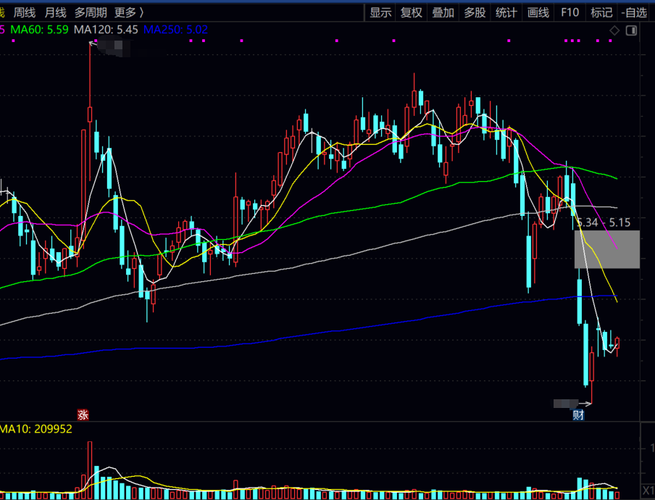Select the MA250: 5.02 indicator label
The image size is (655, 500).
[175, 30]
